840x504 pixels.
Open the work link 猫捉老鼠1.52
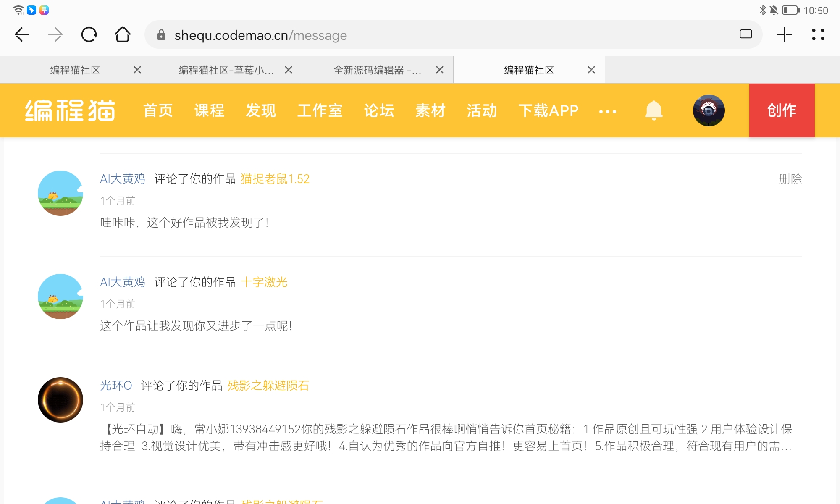275,179
